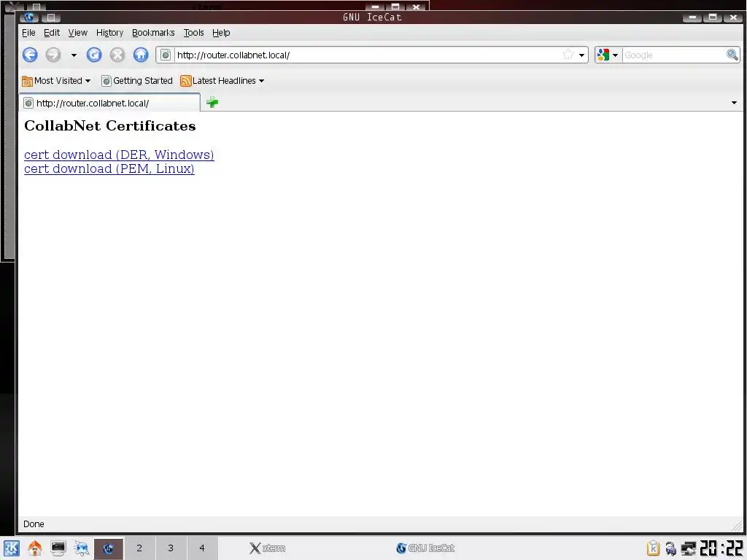
Task: Click the greyed Forward arrow button
Action: (53, 55)
